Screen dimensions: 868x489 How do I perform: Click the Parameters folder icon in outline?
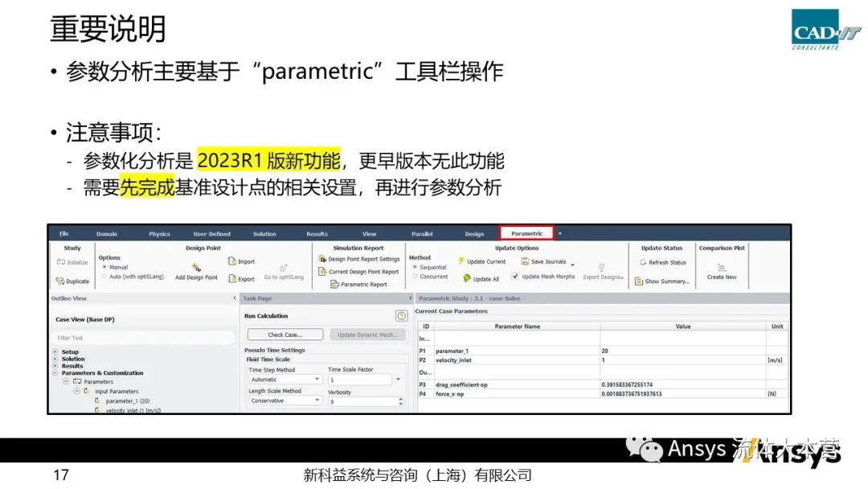coord(77,381)
